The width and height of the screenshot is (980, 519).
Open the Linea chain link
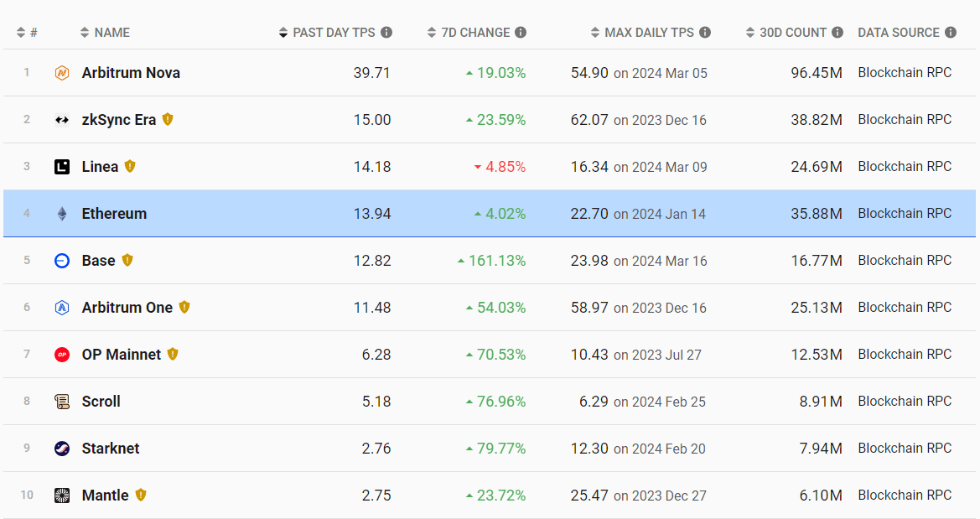click(100, 167)
